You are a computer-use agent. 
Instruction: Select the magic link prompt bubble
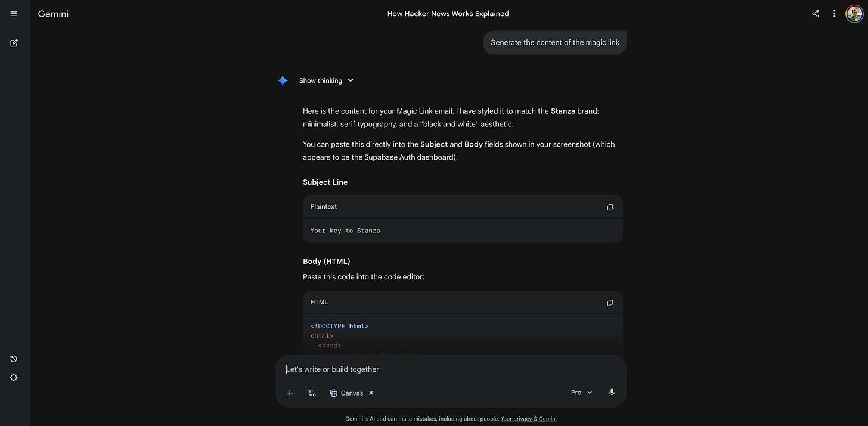(554, 42)
